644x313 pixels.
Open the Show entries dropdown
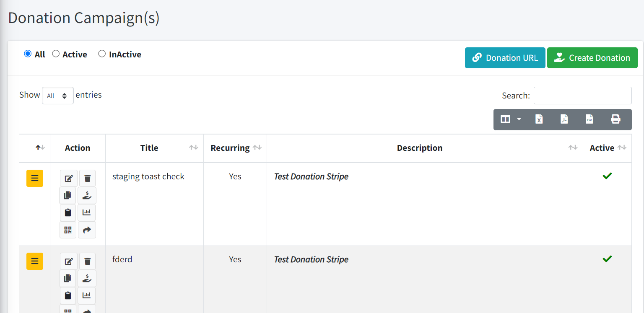pyautogui.click(x=57, y=96)
